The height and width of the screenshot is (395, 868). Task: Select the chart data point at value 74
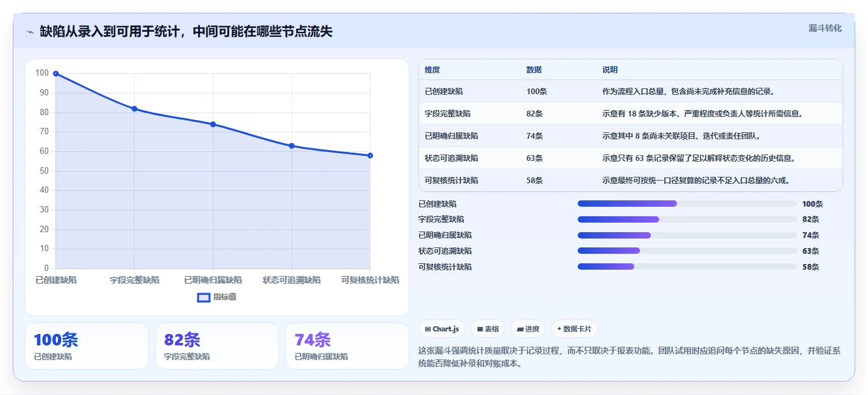click(x=213, y=124)
